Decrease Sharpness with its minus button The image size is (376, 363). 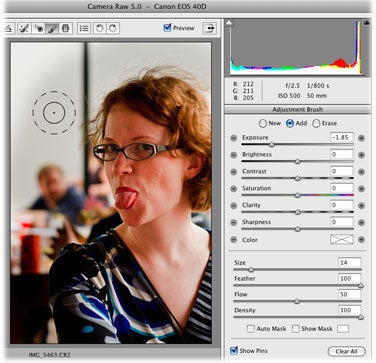[234, 223]
